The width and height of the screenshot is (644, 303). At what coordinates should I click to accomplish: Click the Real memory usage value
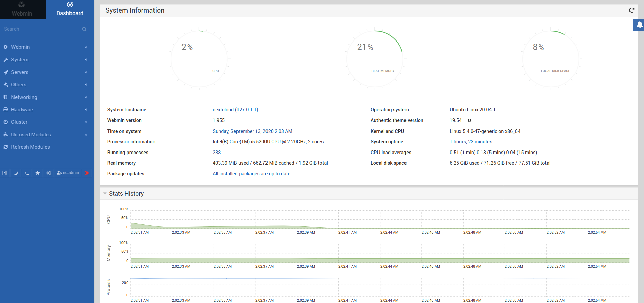click(270, 163)
